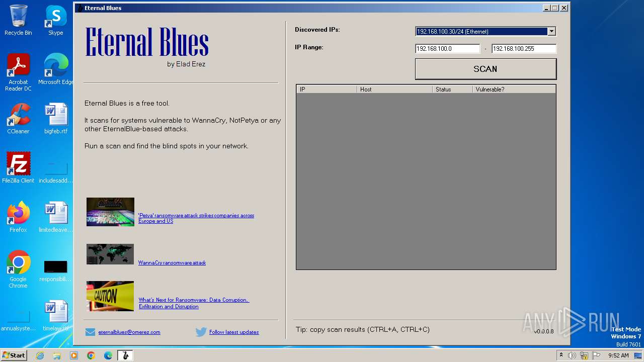
Task: Click the volume speaker tray icon
Action: click(x=572, y=355)
